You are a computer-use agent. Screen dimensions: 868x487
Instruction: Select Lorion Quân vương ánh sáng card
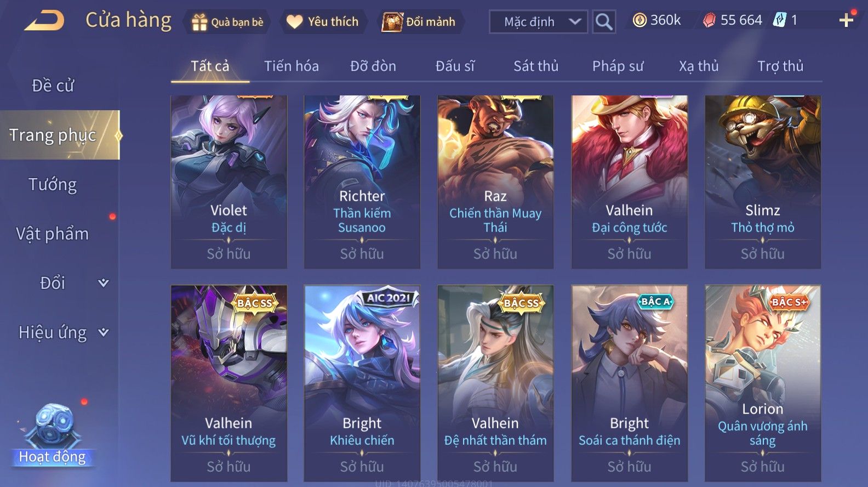(762, 383)
